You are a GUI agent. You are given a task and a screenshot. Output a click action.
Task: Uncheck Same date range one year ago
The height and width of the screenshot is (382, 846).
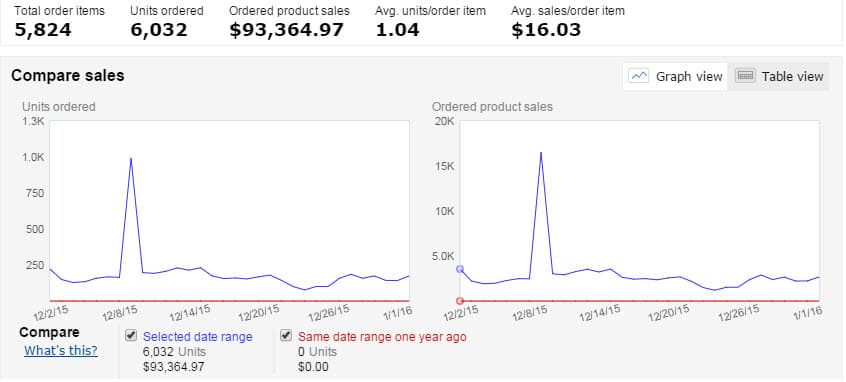coord(286,336)
